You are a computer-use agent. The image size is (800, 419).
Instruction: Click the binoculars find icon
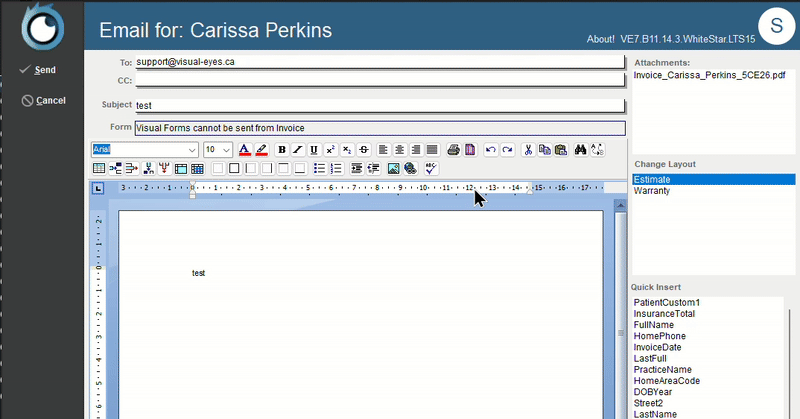tap(580, 150)
